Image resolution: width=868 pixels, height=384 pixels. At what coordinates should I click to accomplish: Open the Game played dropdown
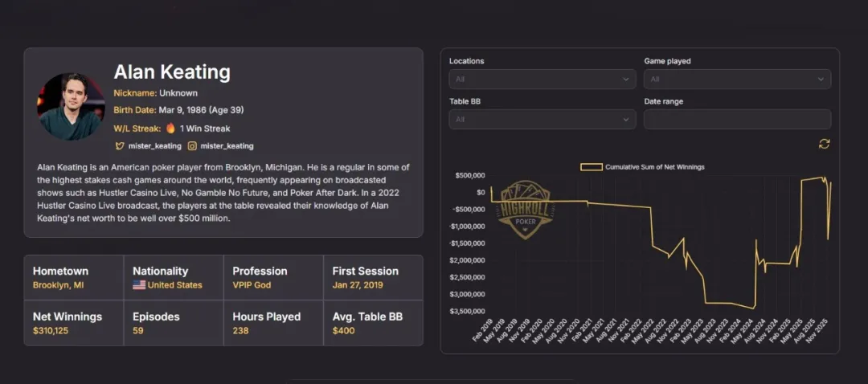pyautogui.click(x=737, y=80)
